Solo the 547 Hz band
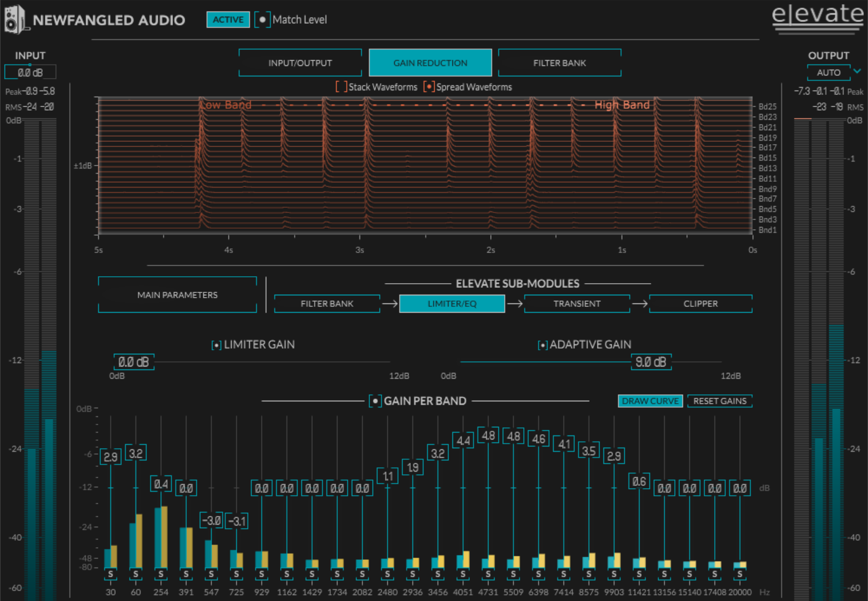This screenshot has width=868, height=601. click(x=211, y=574)
